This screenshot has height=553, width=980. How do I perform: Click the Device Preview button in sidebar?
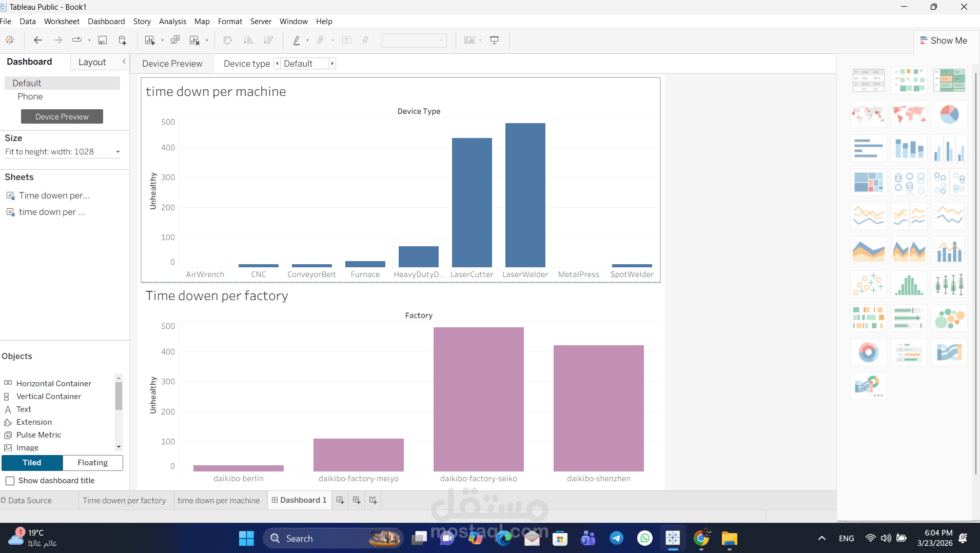[x=62, y=116]
